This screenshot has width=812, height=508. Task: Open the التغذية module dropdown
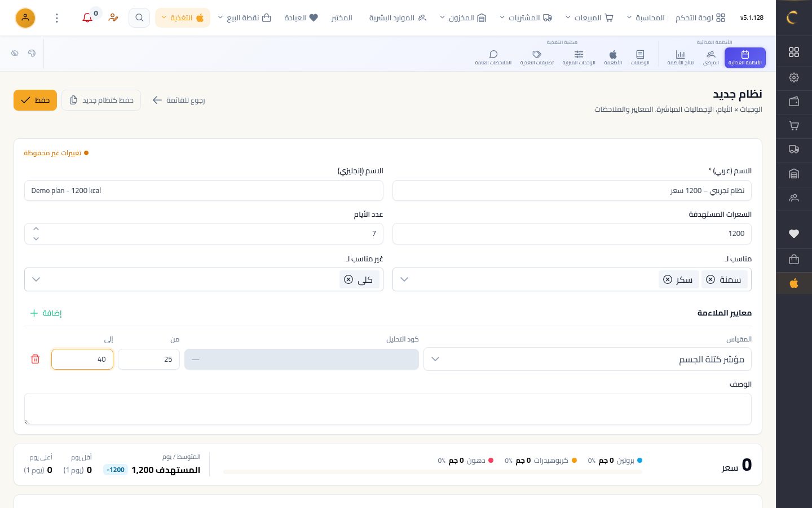tap(183, 18)
